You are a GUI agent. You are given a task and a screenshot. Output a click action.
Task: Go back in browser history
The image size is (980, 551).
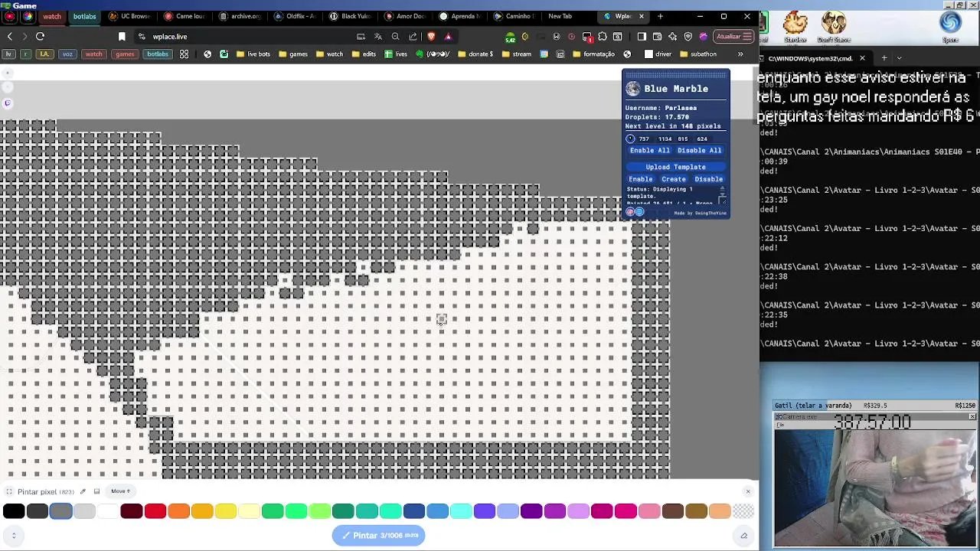tap(9, 36)
